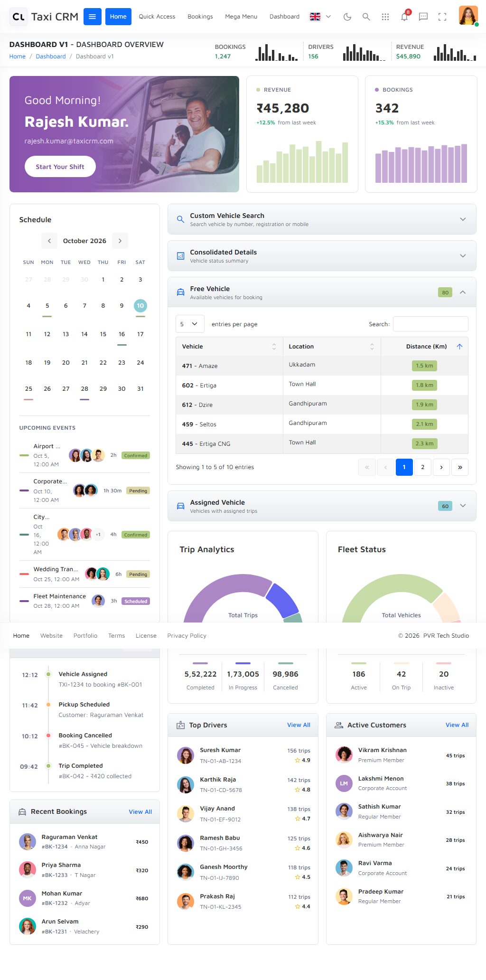Select October 28 in the calendar
This screenshot has width=486, height=980.
tap(84, 389)
